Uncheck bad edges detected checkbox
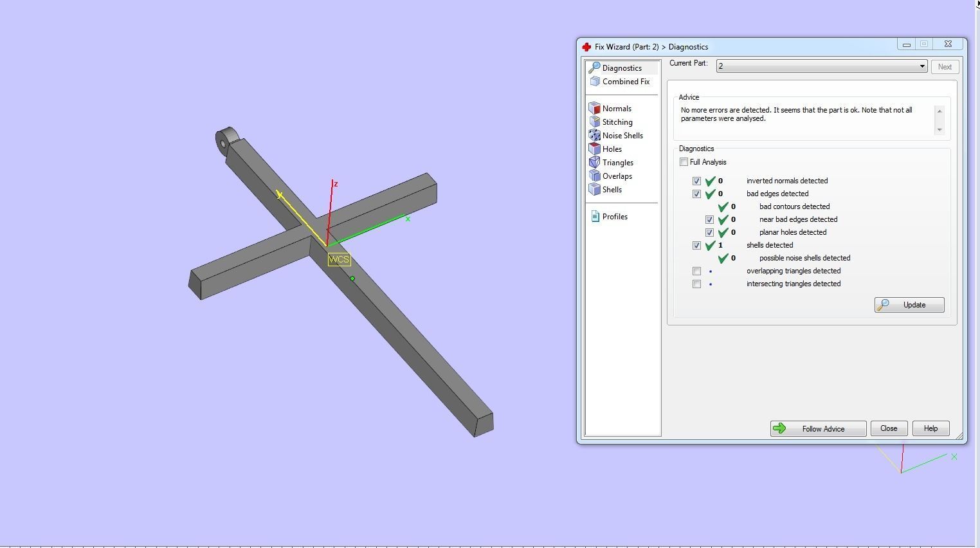Image resolution: width=980 pixels, height=548 pixels. coord(696,194)
